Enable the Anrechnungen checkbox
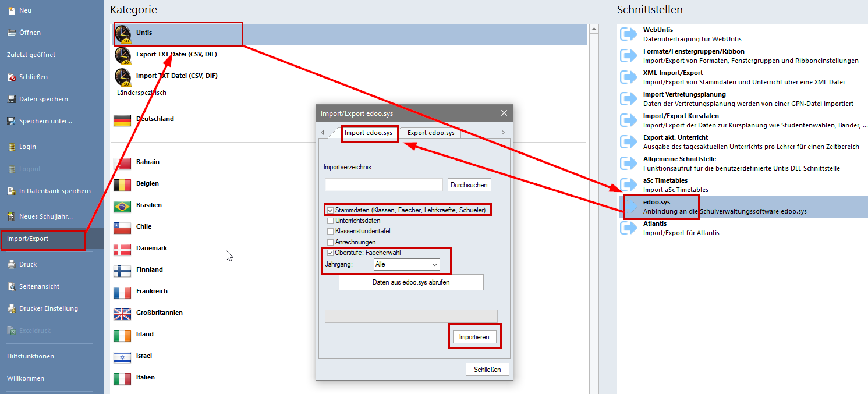Viewport: 868px width, 394px height. coord(331,242)
